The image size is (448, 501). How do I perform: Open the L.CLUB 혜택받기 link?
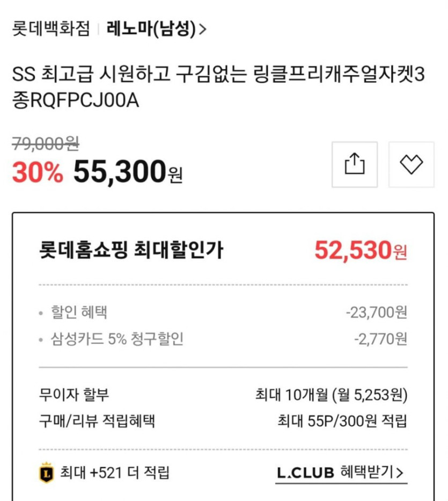341,473
